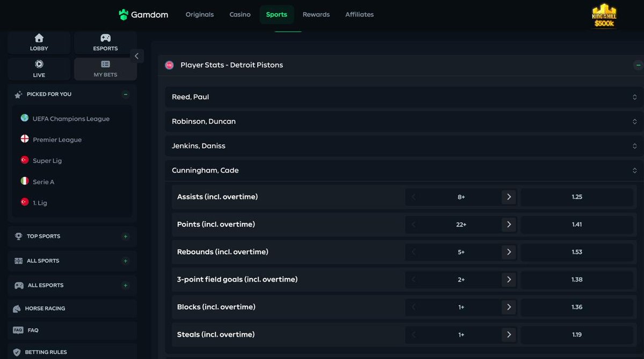The image size is (644, 359).
Task: Click the 1. Lig flag icon
Action: (x=25, y=202)
